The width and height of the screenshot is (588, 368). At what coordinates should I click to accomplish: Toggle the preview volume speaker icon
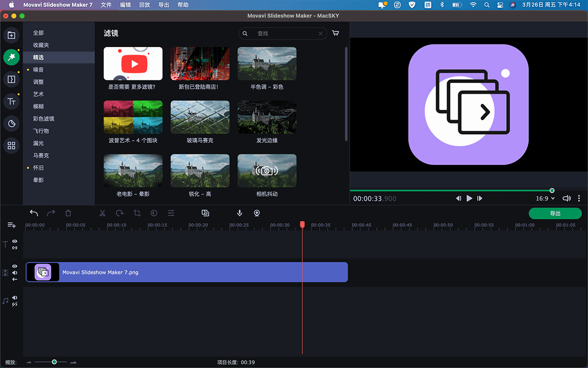pyautogui.click(x=566, y=198)
